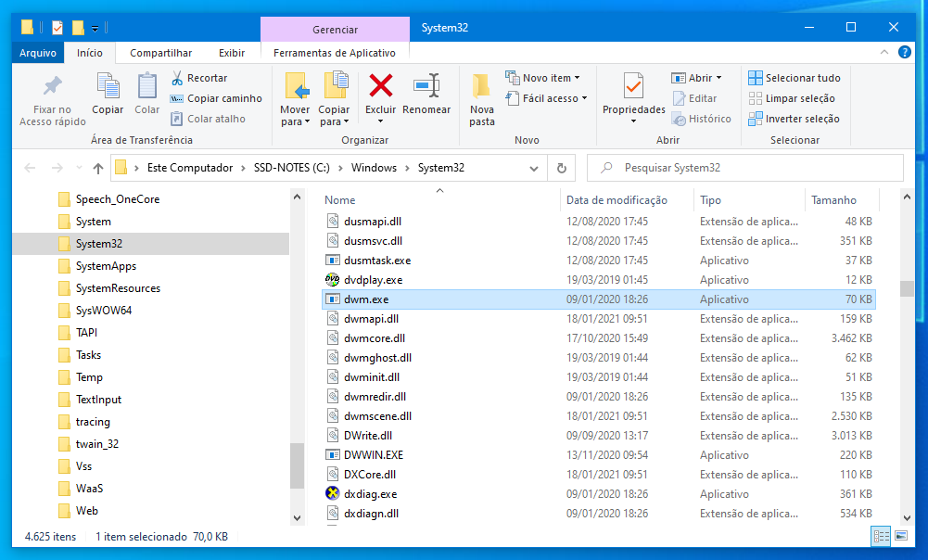Open Customize Quick Access Toolbar dropdown
928x560 pixels.
[x=95, y=28]
